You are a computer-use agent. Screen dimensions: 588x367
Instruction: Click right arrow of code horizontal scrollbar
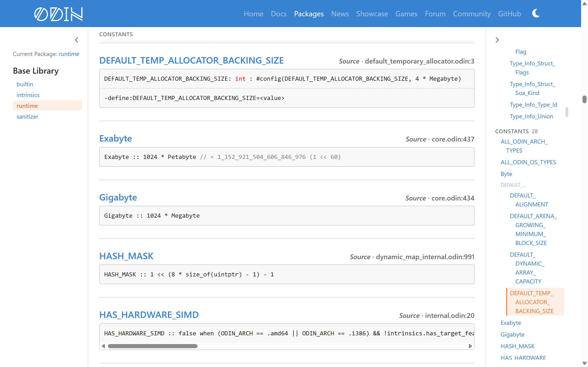[x=470, y=346]
